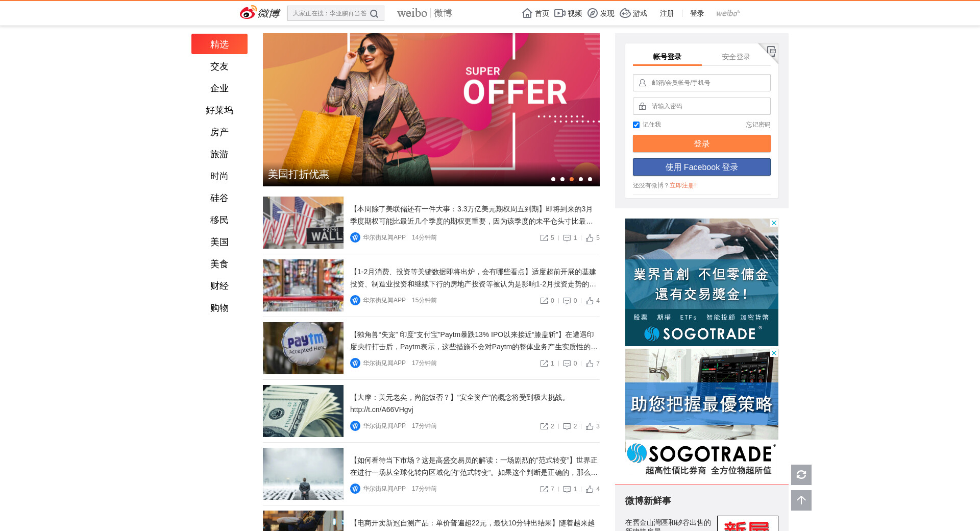Switch to 安全登录 tab
980x531 pixels.
(736, 57)
